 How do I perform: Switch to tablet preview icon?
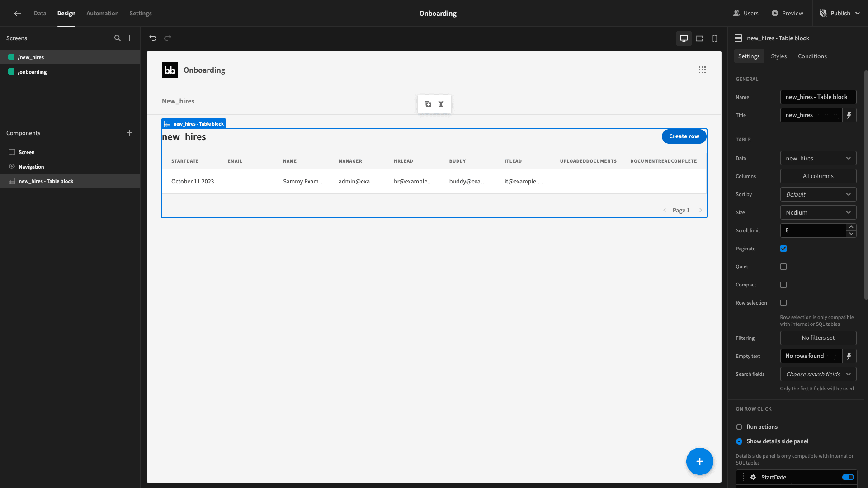point(699,38)
